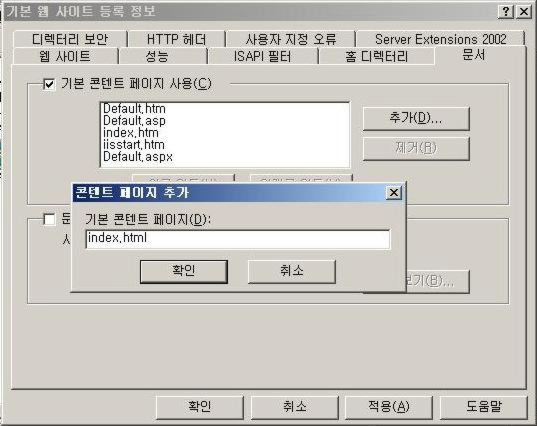Open ISAPI 필터 tab

[263, 56]
